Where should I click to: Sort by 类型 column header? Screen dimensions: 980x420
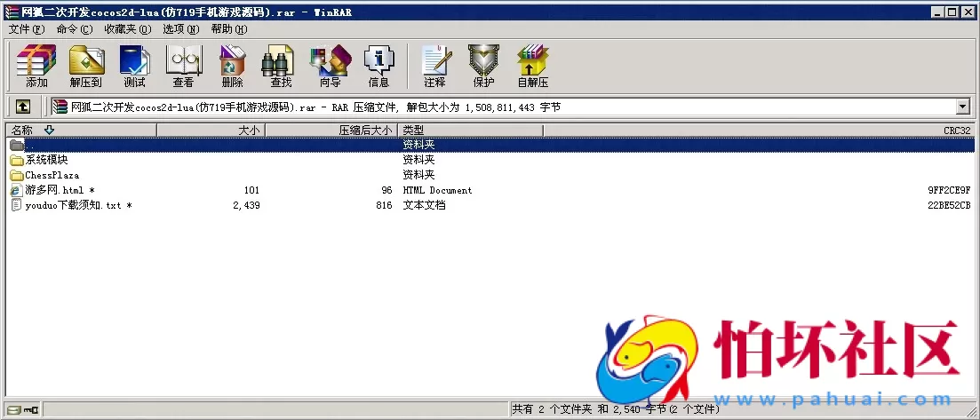click(x=471, y=130)
